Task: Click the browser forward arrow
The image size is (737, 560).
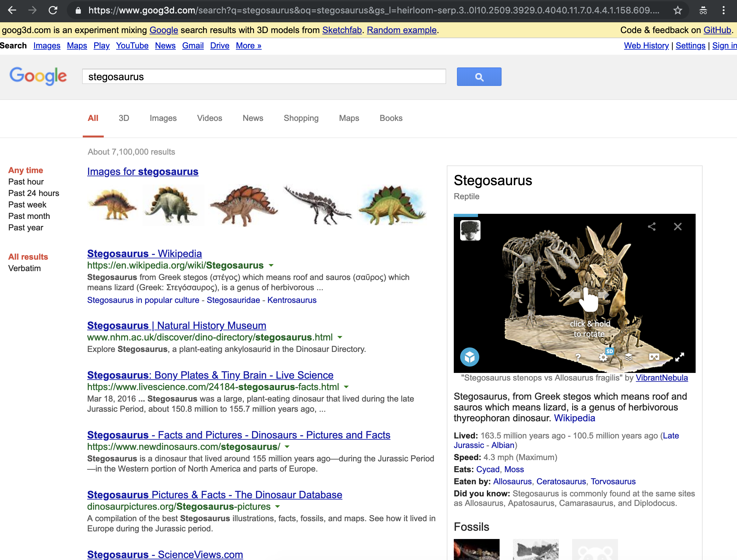Action: (x=32, y=10)
